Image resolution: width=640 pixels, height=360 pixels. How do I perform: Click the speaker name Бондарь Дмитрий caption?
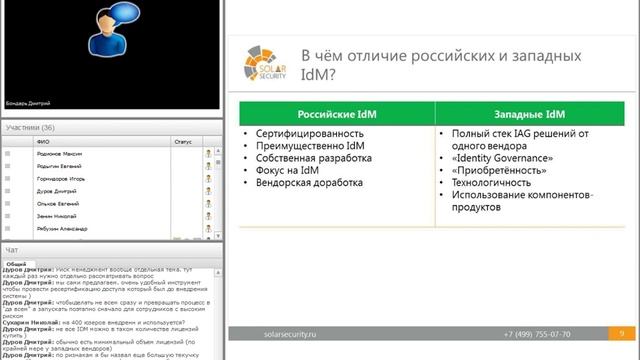(28, 103)
